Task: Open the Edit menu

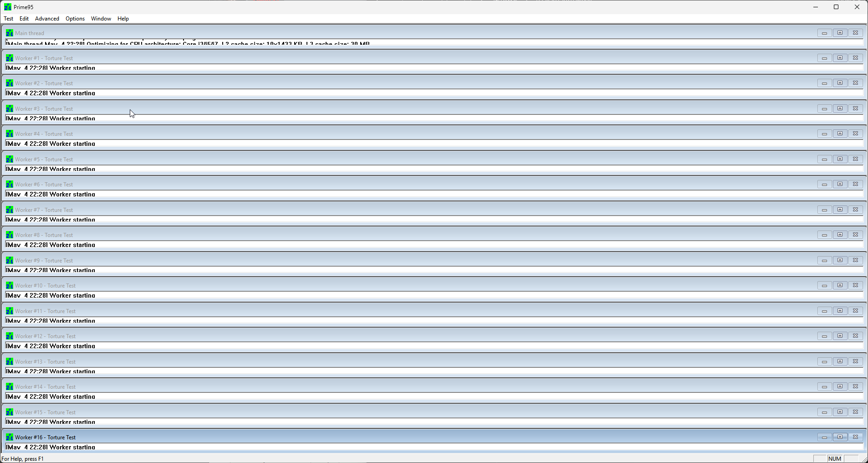Action: [24, 19]
